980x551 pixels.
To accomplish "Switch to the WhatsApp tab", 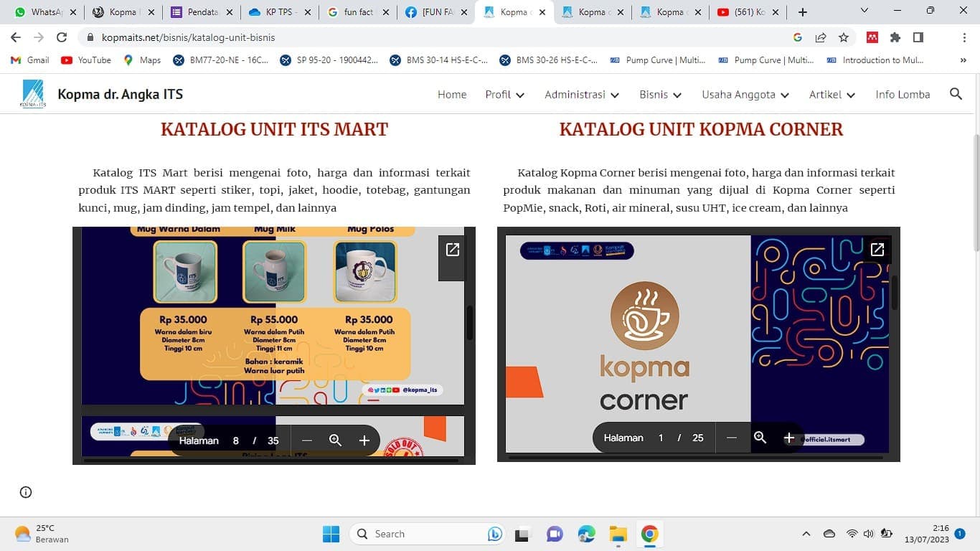I will point(45,12).
